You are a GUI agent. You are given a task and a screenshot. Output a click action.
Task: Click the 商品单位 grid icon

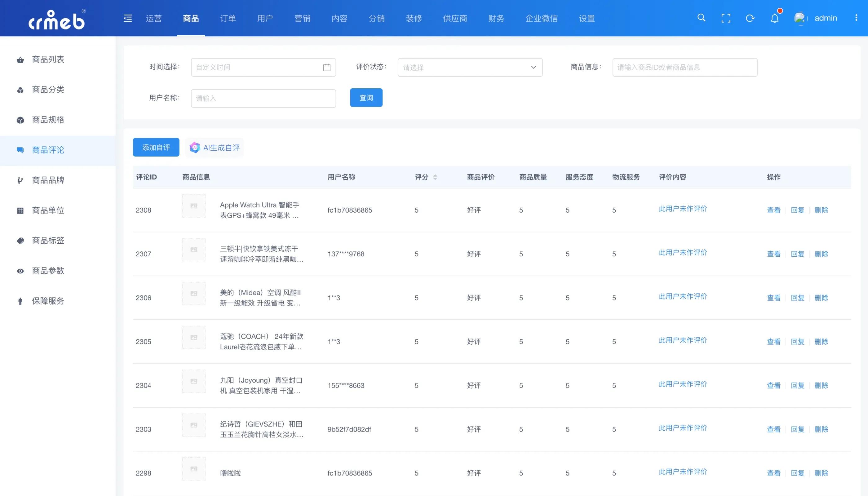click(20, 211)
